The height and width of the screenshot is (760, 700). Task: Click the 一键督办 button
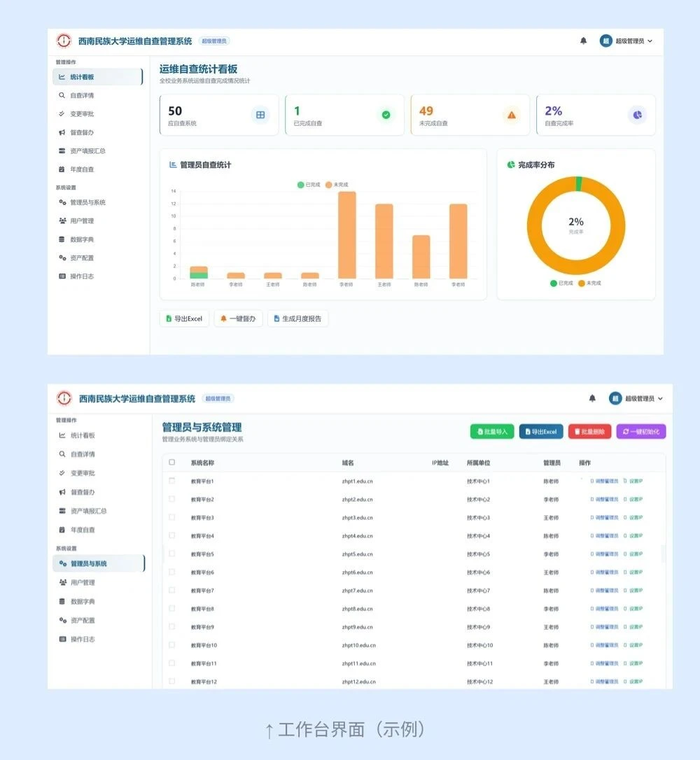point(238,318)
